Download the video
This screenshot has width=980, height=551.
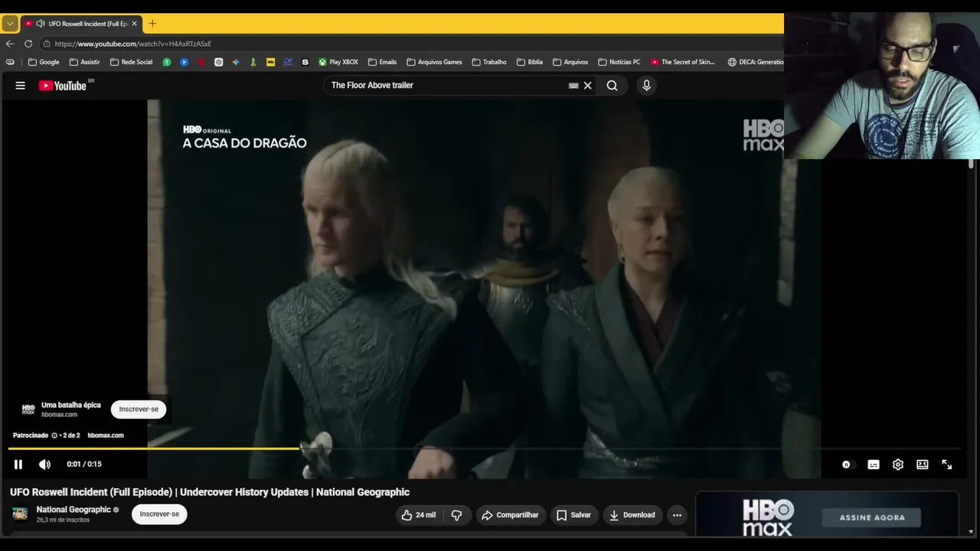click(632, 515)
